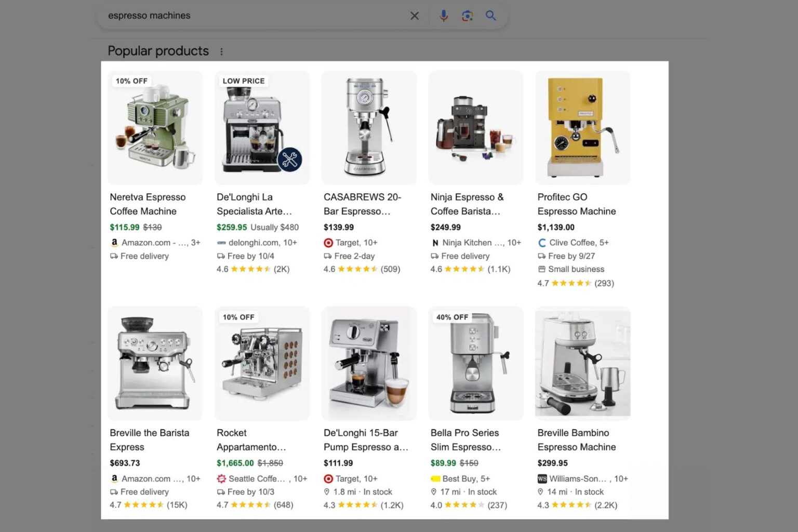Click the 40% OFF badge on Bella Pro Series
The width and height of the screenshot is (798, 532).
(452, 317)
